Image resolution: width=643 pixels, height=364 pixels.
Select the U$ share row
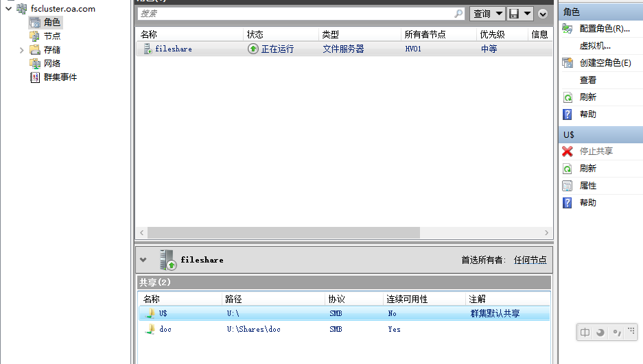coord(344,313)
